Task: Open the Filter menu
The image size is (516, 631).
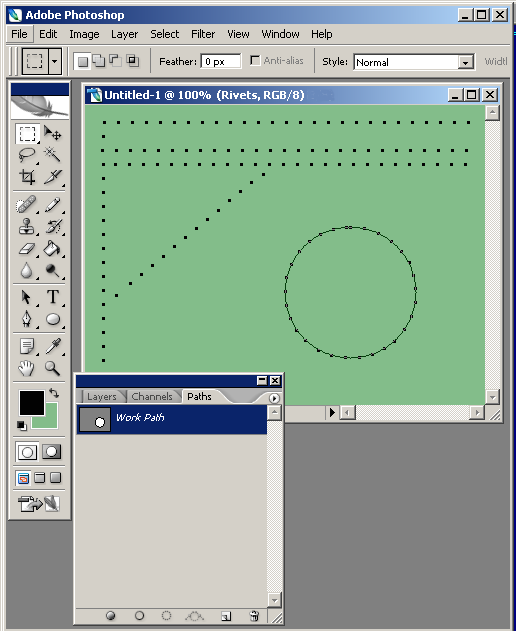Action: pyautogui.click(x=203, y=34)
